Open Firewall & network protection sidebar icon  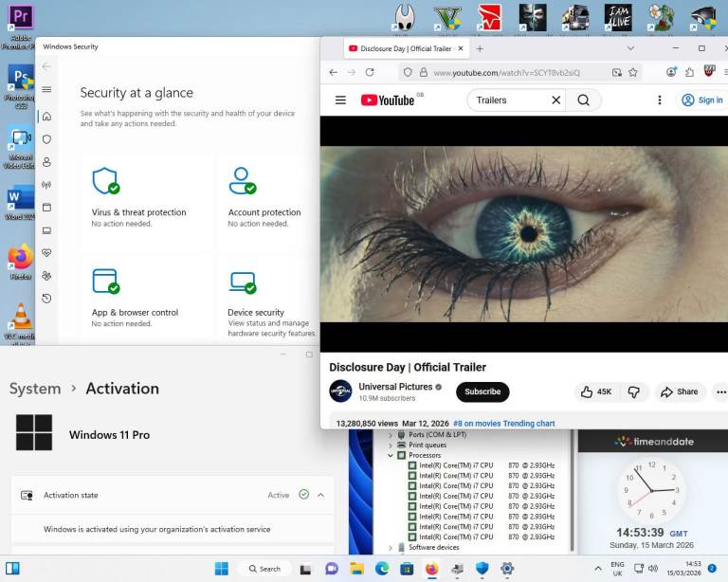pos(46,185)
